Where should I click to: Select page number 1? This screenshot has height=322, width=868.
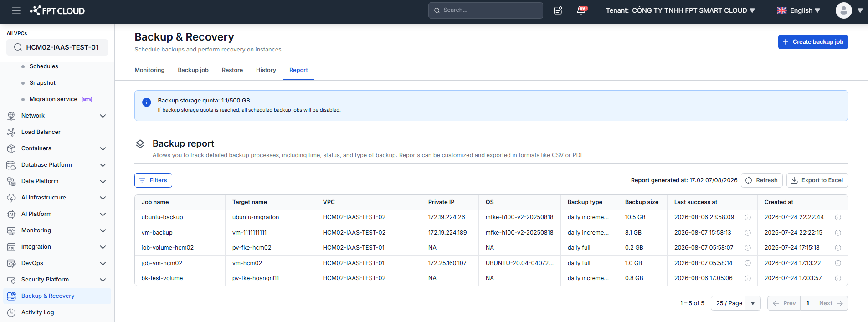click(808, 303)
